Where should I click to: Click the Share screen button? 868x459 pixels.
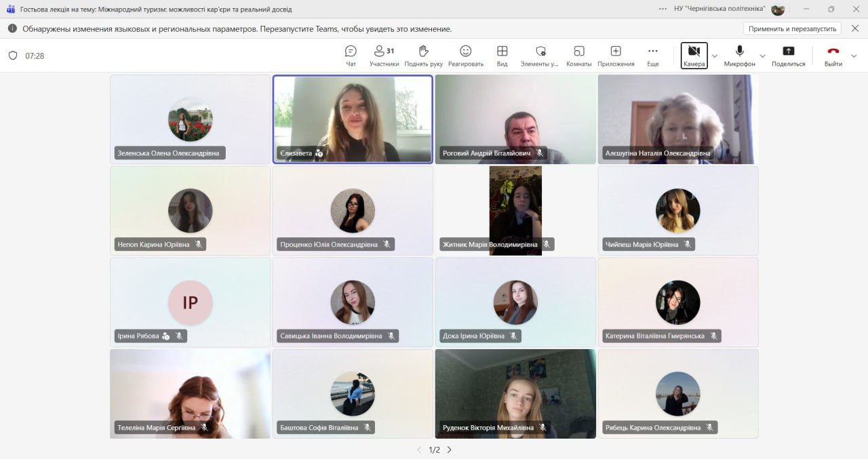[x=788, y=56]
